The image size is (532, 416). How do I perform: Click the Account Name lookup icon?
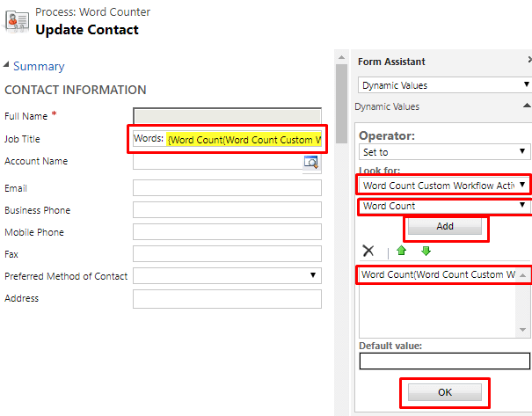311,162
